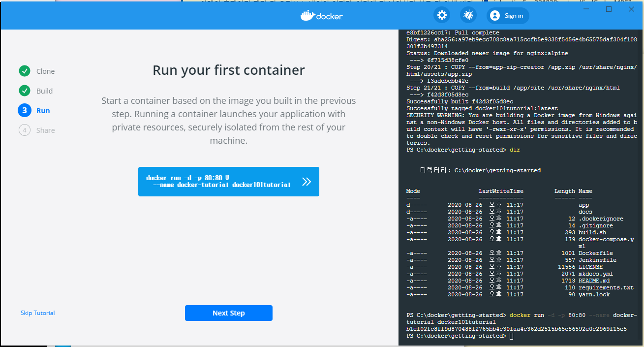
Task: Click mkdocs.yml in the directory listing
Action: [x=596, y=274]
